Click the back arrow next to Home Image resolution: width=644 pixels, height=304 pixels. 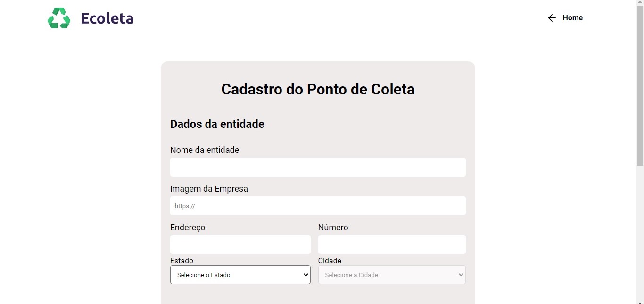click(552, 18)
